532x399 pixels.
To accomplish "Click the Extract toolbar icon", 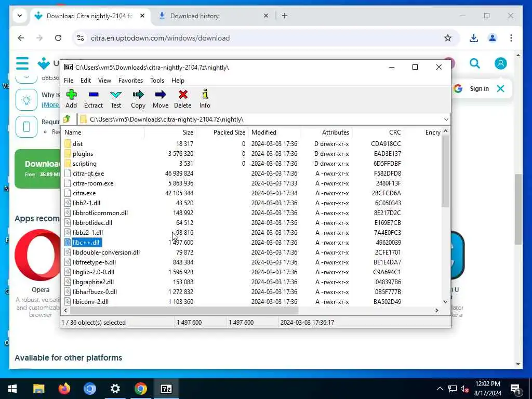I will tap(94, 99).
